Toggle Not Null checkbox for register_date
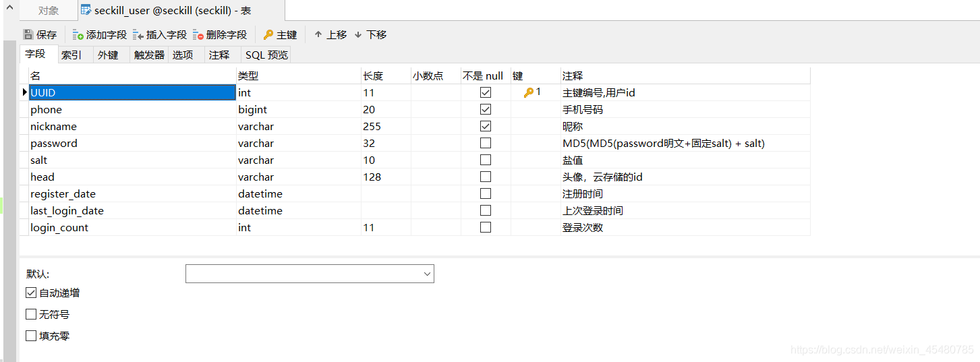Image resolution: width=980 pixels, height=362 pixels. pos(485,193)
